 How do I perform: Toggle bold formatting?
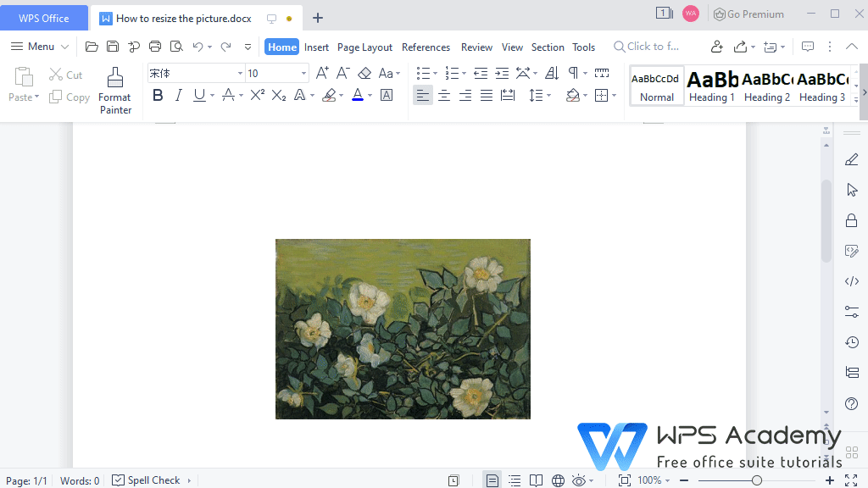(x=158, y=95)
